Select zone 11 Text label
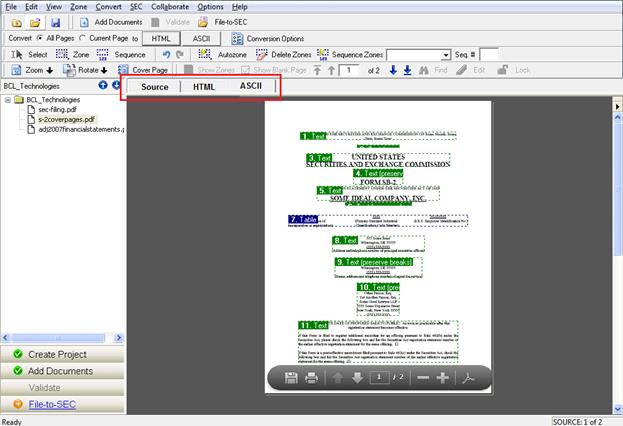 pos(313,325)
